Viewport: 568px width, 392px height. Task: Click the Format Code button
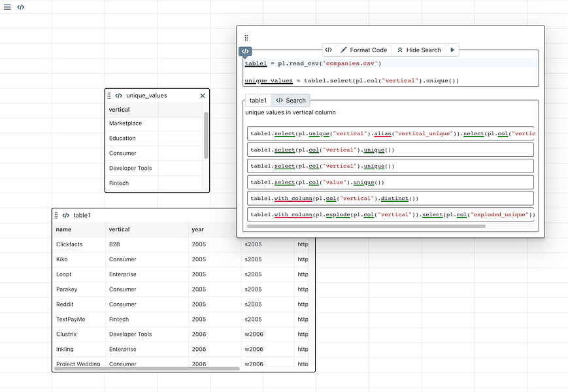(363, 50)
